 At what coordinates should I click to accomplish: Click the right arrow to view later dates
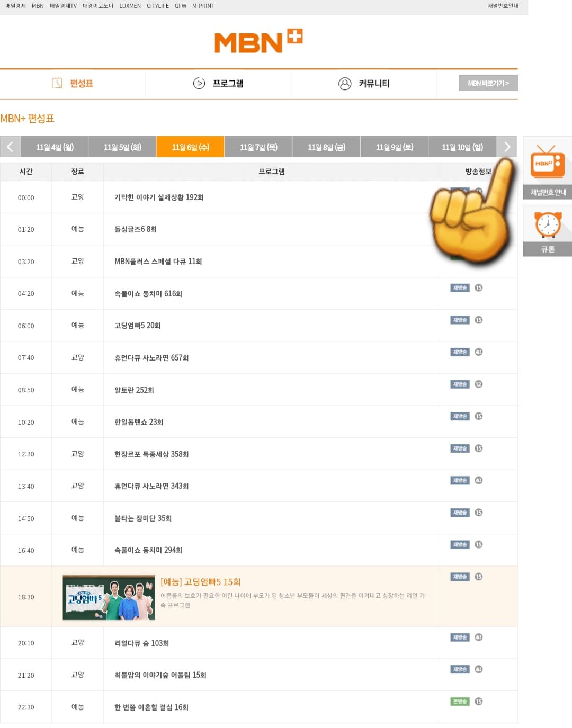click(x=507, y=147)
